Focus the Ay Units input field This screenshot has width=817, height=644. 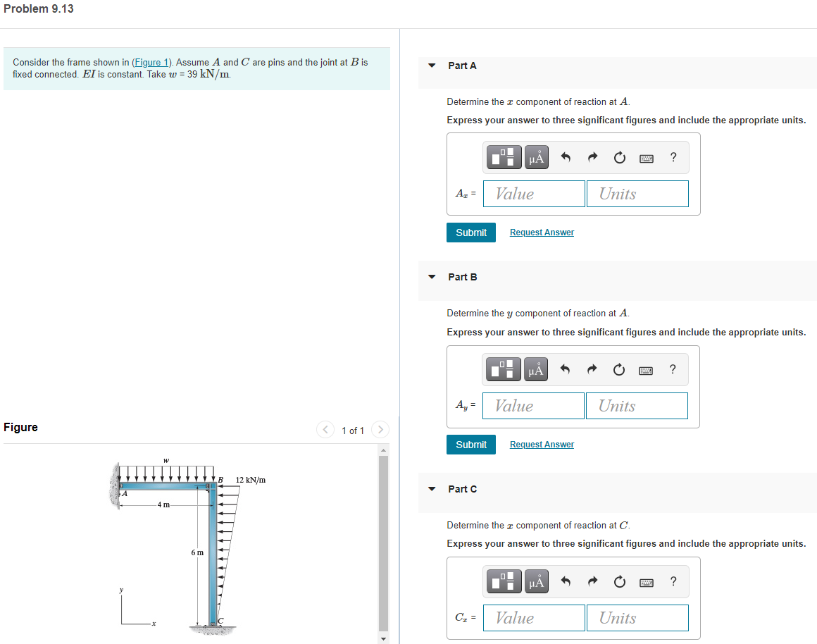tap(637, 407)
